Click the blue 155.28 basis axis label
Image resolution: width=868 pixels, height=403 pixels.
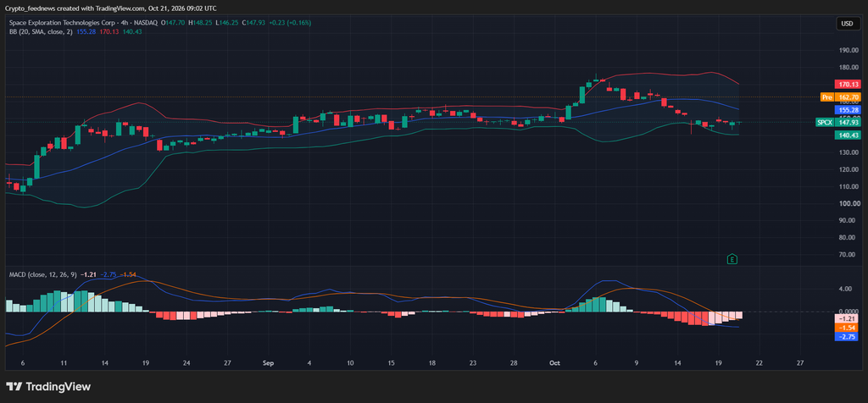(848, 110)
